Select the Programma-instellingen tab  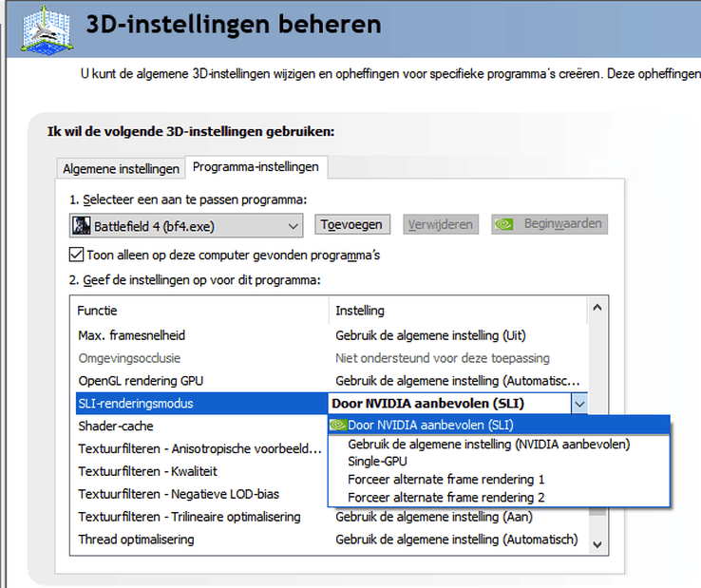point(256,167)
